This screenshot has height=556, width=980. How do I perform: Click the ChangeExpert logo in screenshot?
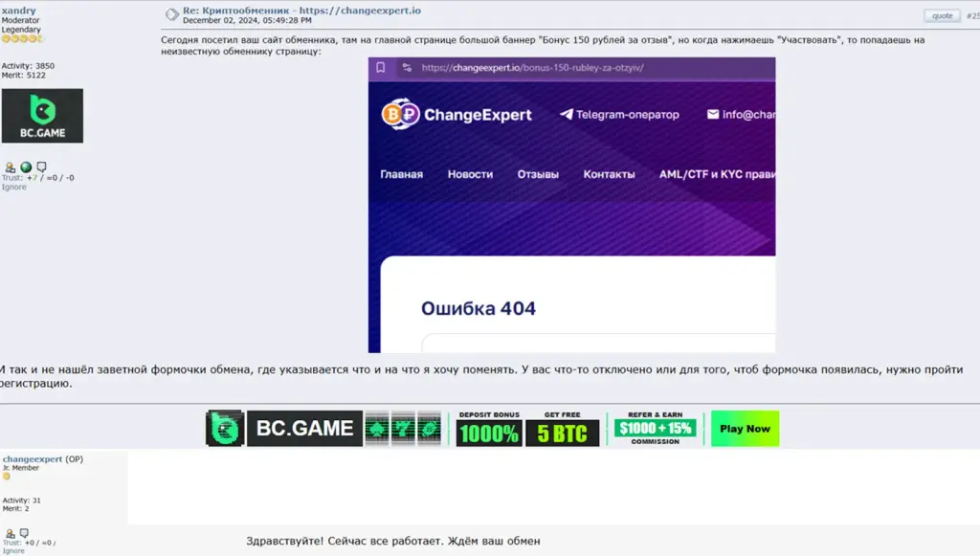tap(457, 114)
